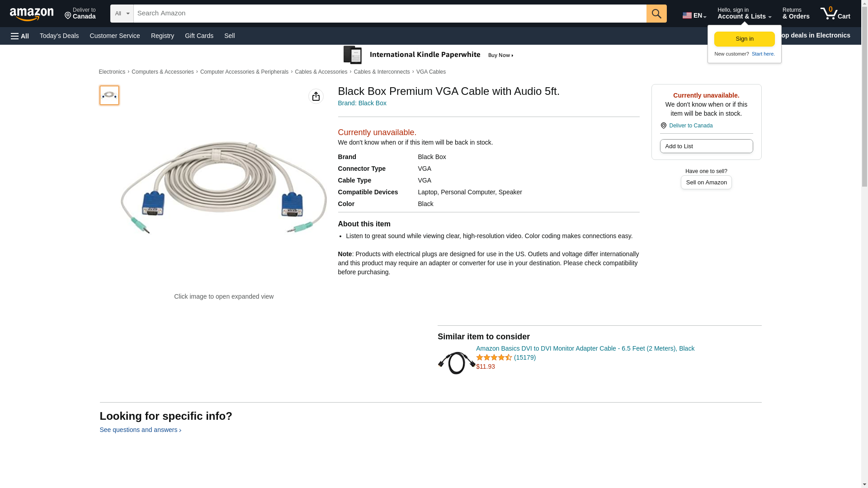Viewport: 868px width, 488px height.
Task: Click Add to List button
Action: [706, 146]
